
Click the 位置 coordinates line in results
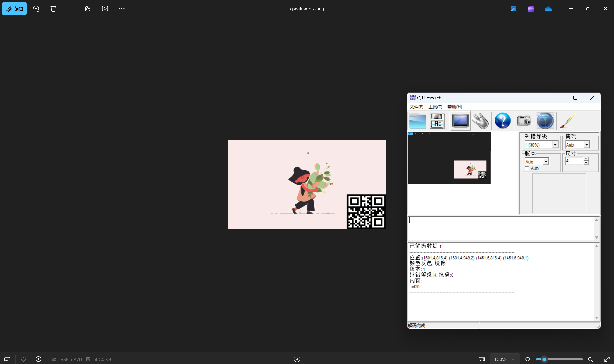tap(469, 258)
